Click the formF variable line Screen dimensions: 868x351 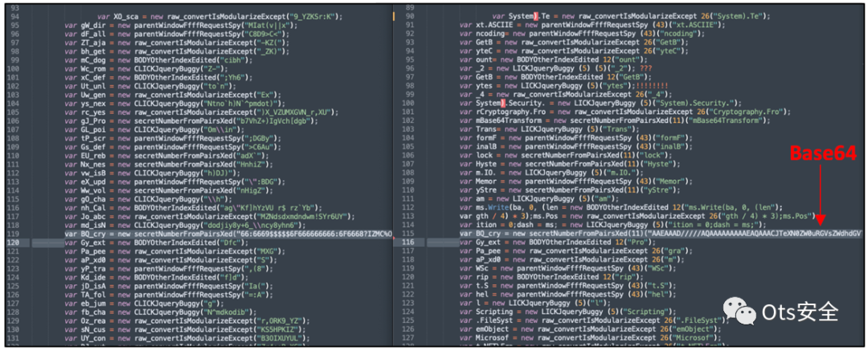click(x=575, y=137)
